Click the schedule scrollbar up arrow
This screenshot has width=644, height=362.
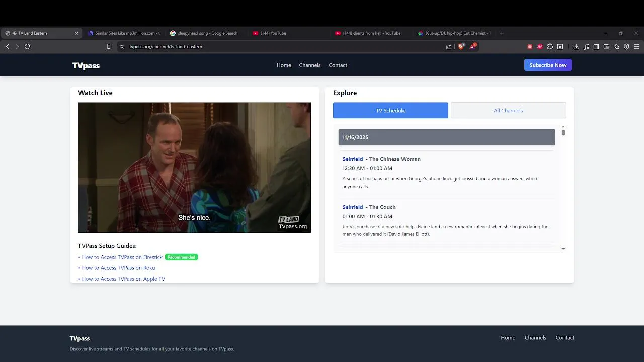(563, 127)
